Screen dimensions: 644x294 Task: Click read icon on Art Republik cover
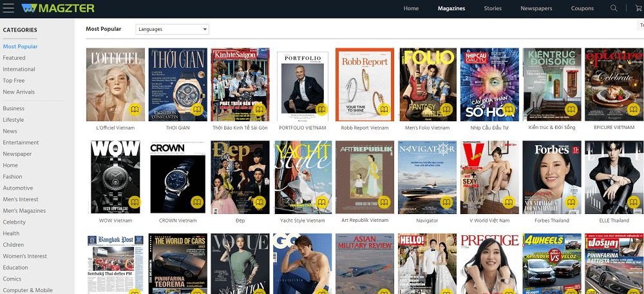pyautogui.click(x=384, y=202)
